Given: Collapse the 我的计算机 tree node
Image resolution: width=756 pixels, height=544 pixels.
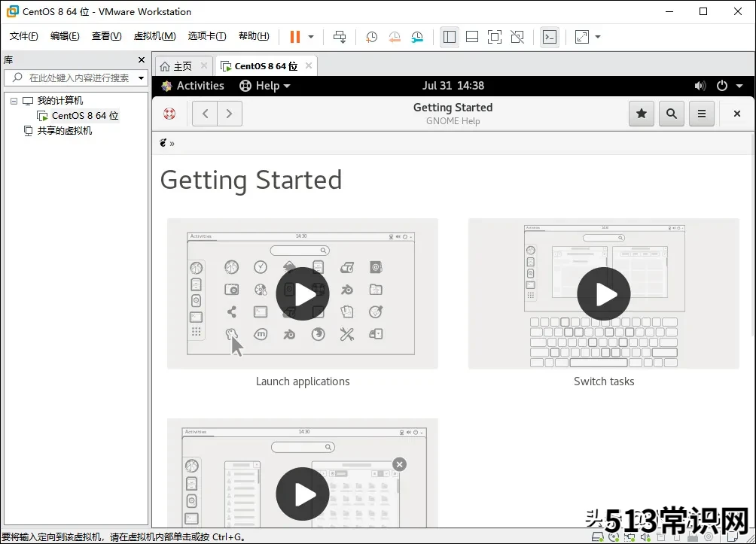Looking at the screenshot, I should tap(14, 101).
